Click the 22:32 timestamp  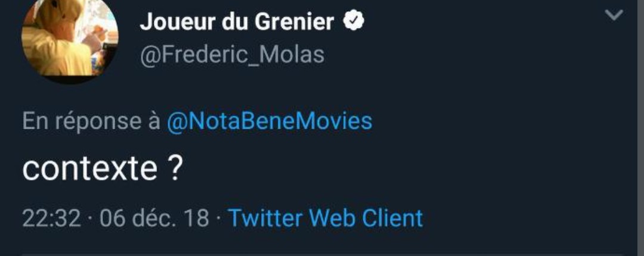click(51, 218)
